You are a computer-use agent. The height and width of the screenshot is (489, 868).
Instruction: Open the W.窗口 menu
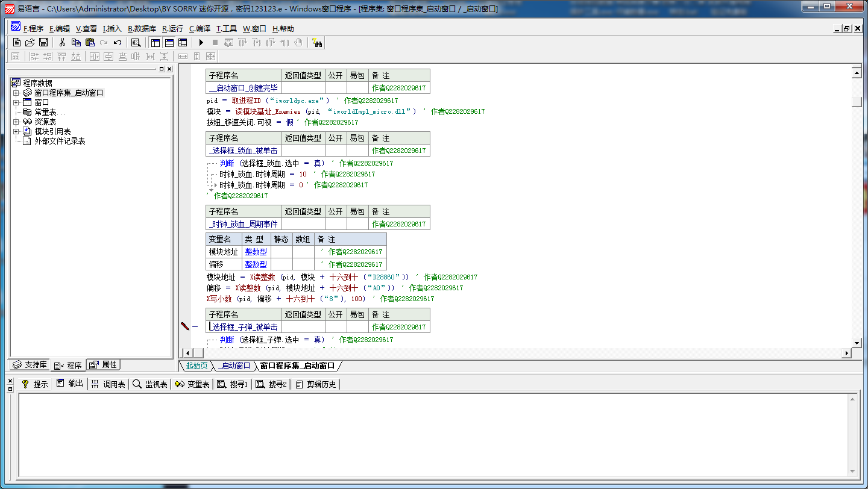click(254, 28)
